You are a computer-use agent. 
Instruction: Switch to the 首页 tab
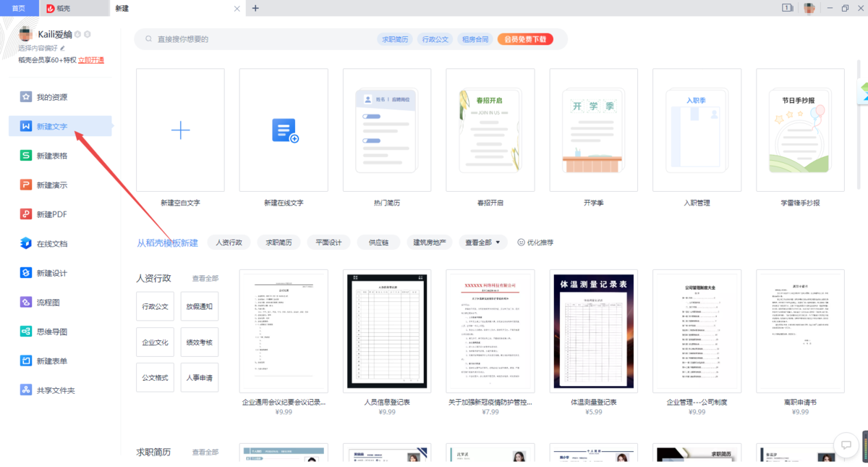19,8
